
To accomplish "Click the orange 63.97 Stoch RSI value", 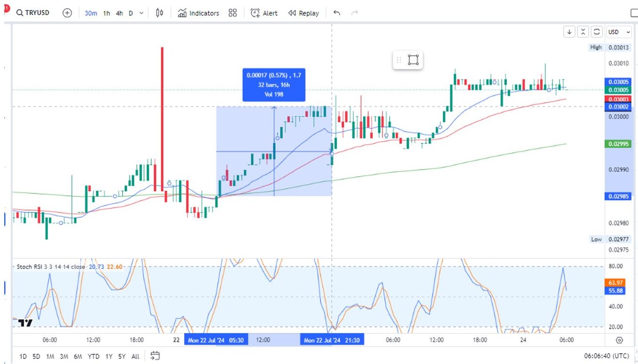I will [615, 283].
